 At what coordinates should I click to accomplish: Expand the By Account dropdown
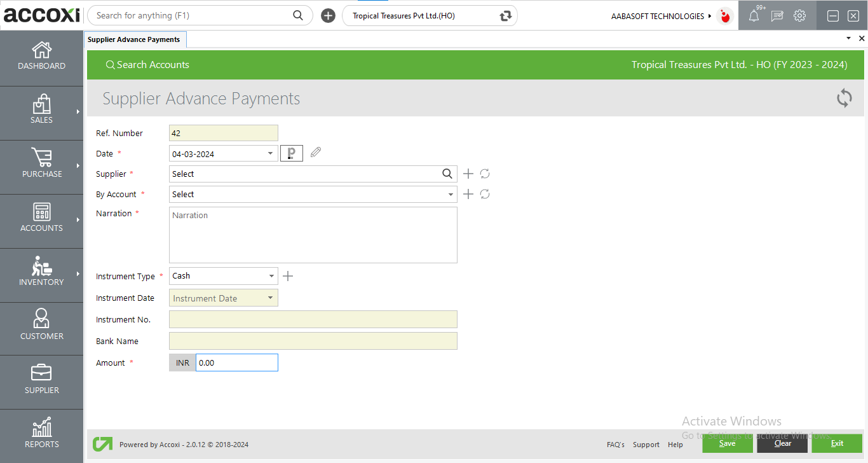(x=450, y=194)
